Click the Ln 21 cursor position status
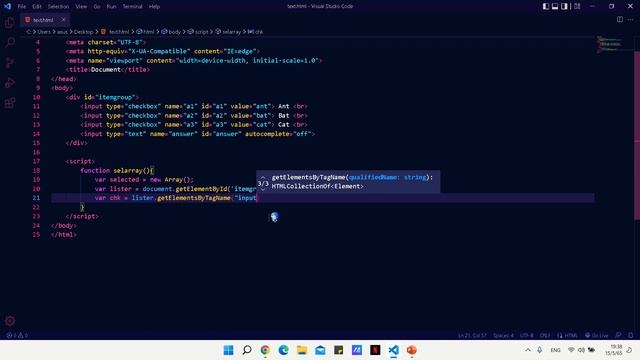Viewport: 640px width, 360px height. click(x=472, y=336)
